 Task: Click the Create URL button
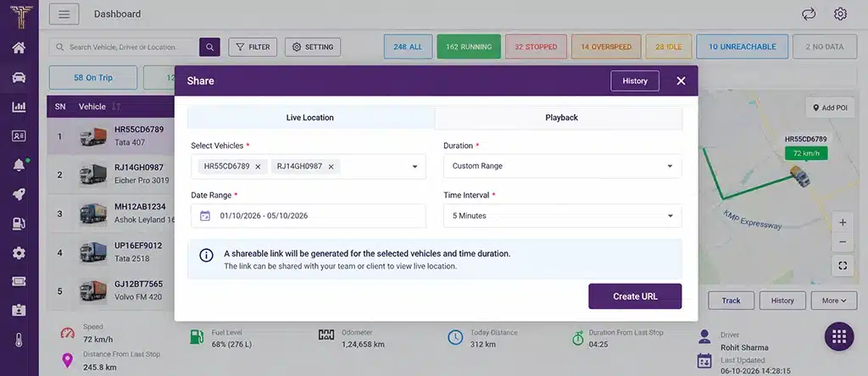635,296
